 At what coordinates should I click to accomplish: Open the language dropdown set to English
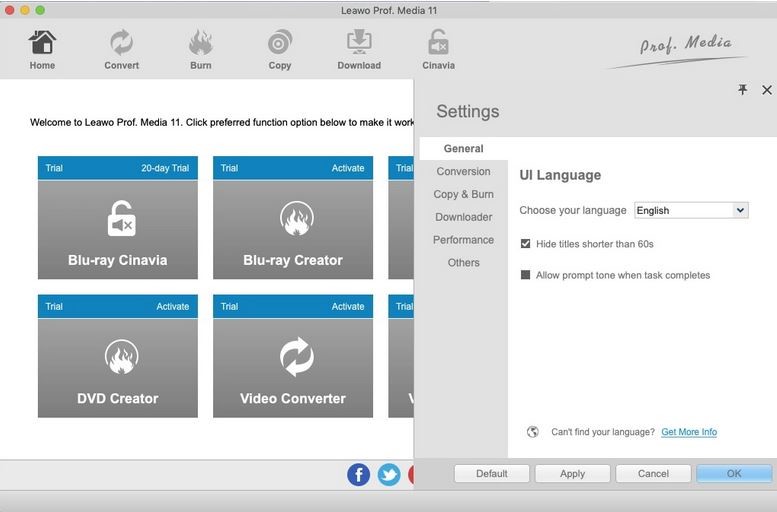point(691,210)
